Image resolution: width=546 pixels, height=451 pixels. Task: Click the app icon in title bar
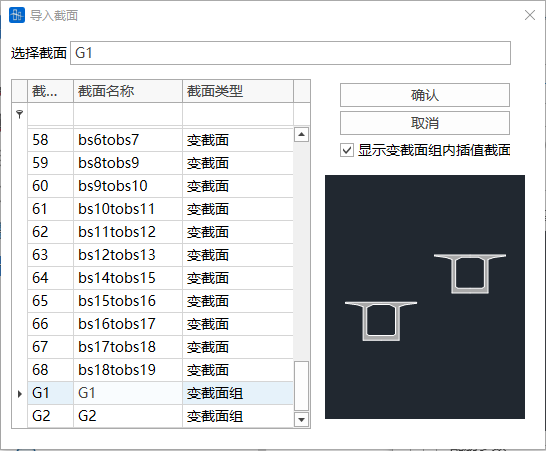point(17,15)
